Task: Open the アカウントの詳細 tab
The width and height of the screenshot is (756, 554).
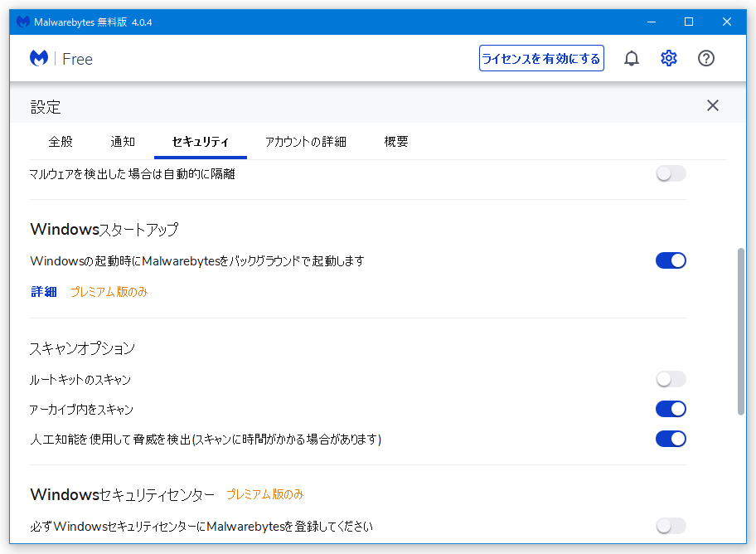Action: tap(306, 141)
